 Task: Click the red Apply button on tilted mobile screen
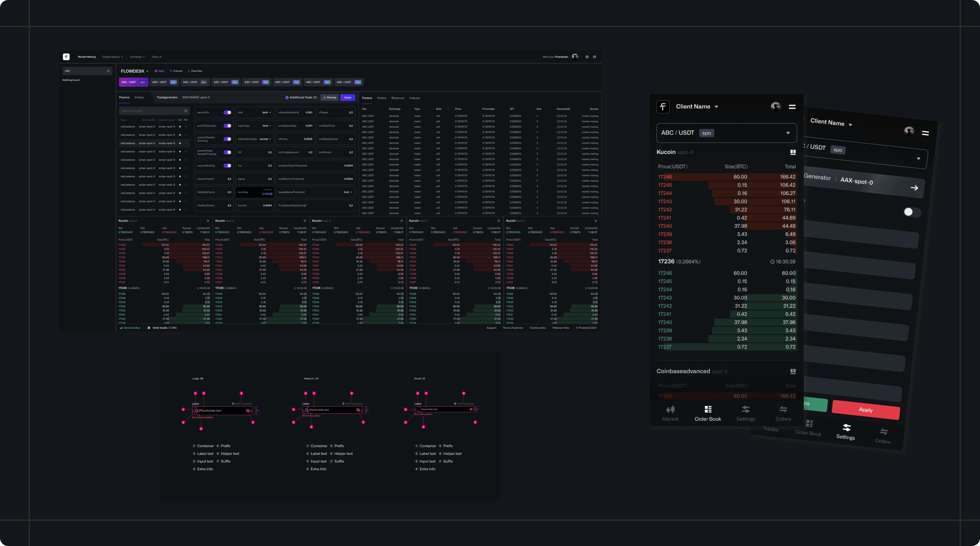click(x=866, y=410)
